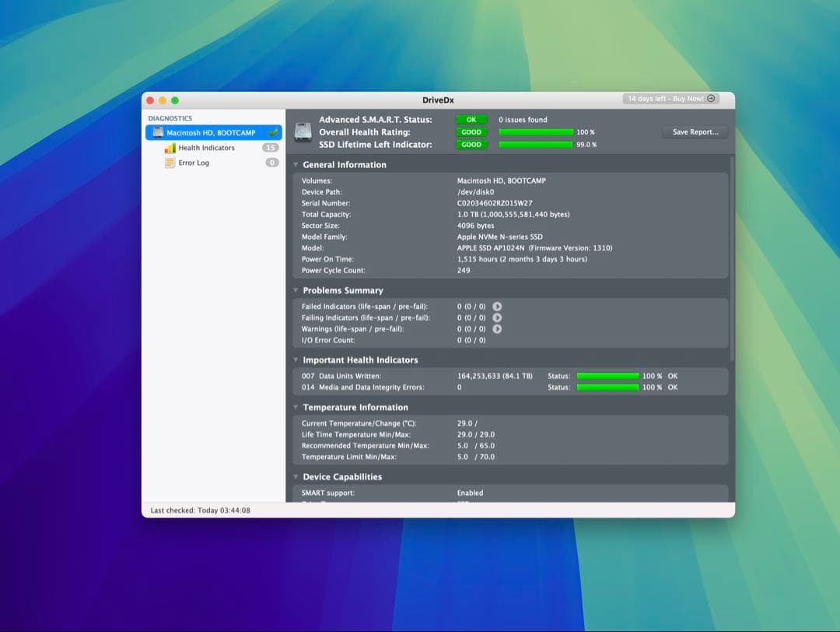
Task: Collapse the Problems Summary section
Action: (296, 290)
